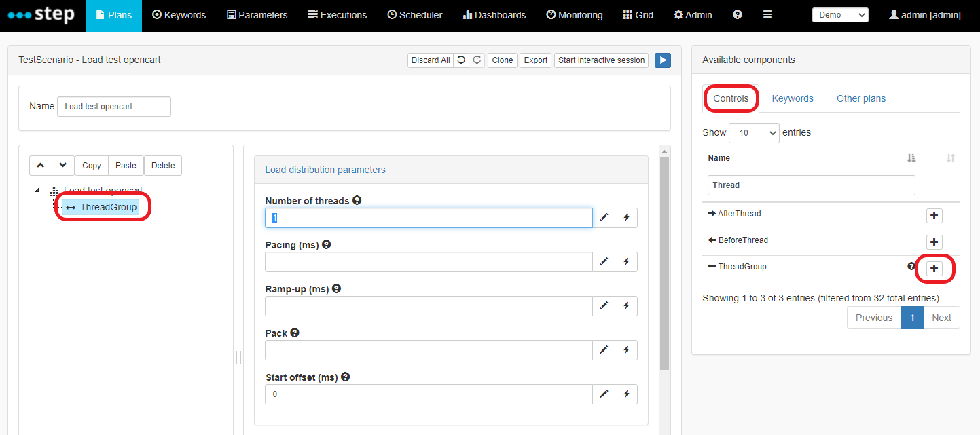
Task: Click the pencil edit icon beside Pacing field
Action: click(604, 261)
